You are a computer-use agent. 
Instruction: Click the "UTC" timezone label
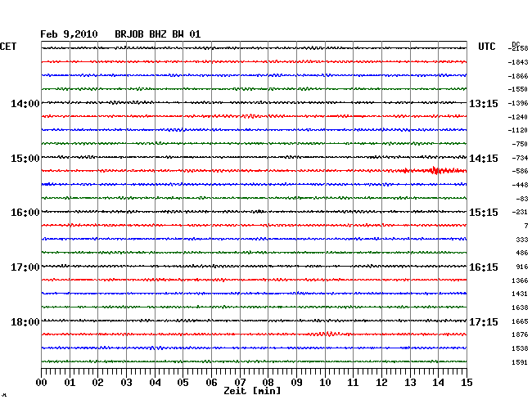pos(487,47)
